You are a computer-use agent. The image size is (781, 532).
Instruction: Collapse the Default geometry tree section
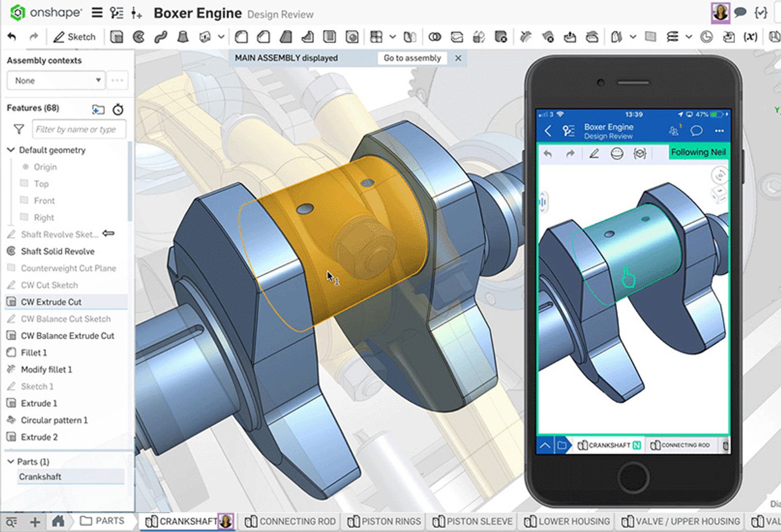[x=11, y=150]
